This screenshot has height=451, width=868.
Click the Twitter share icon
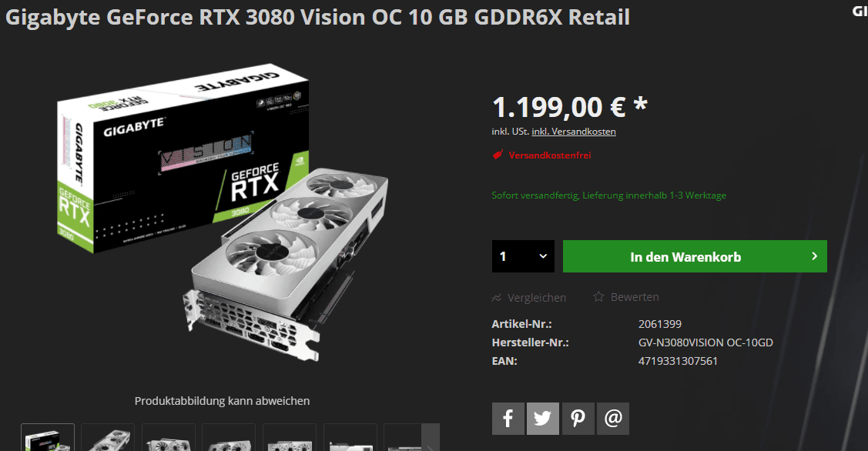click(542, 419)
